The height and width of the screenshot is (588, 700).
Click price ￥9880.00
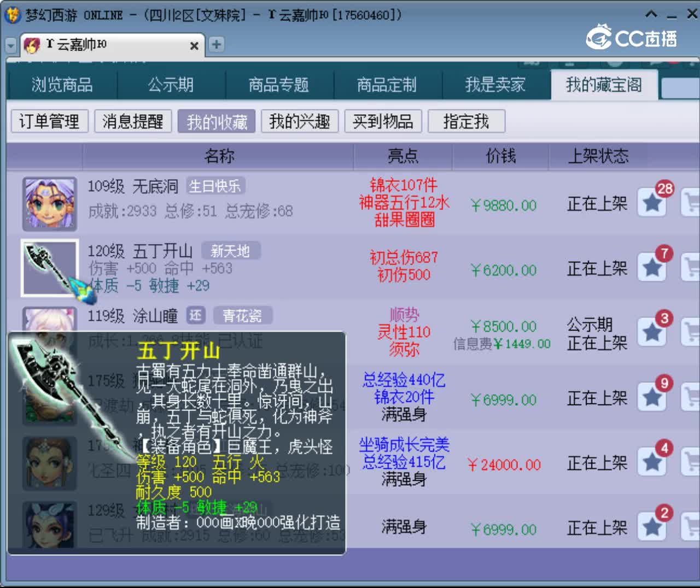coord(503,205)
